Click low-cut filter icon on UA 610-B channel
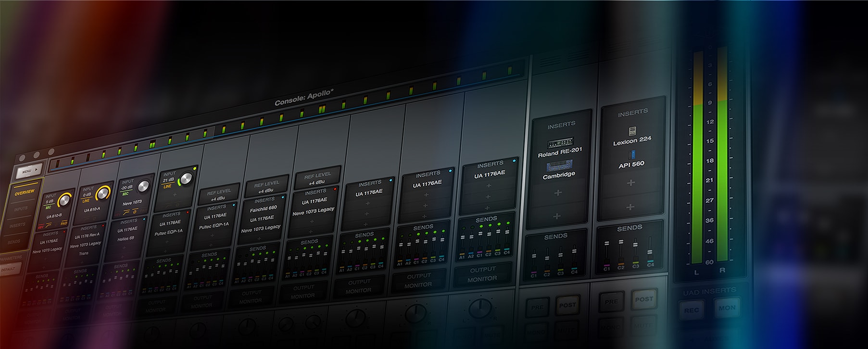Screen dimensions: 868x349 point(49,225)
